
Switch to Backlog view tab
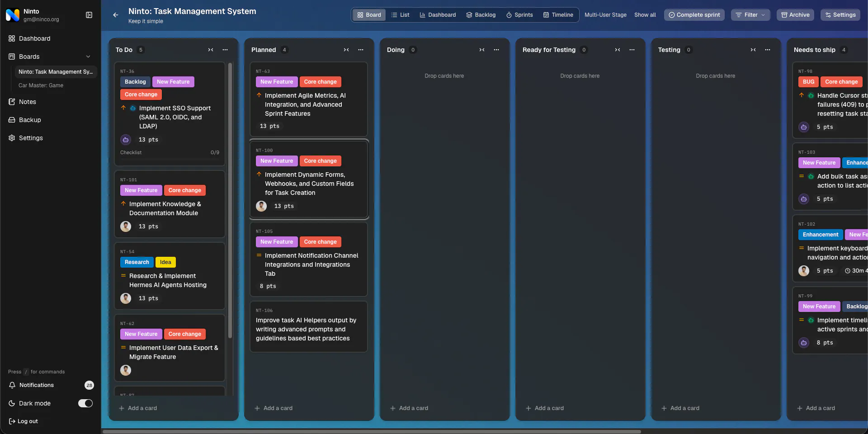(x=481, y=15)
